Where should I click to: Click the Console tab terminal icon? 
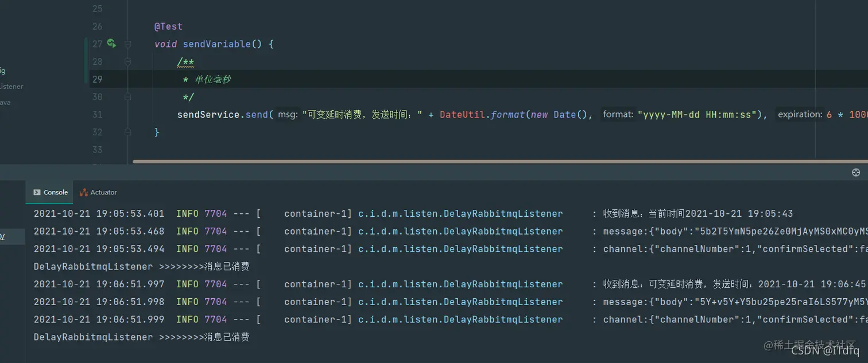[x=37, y=193]
